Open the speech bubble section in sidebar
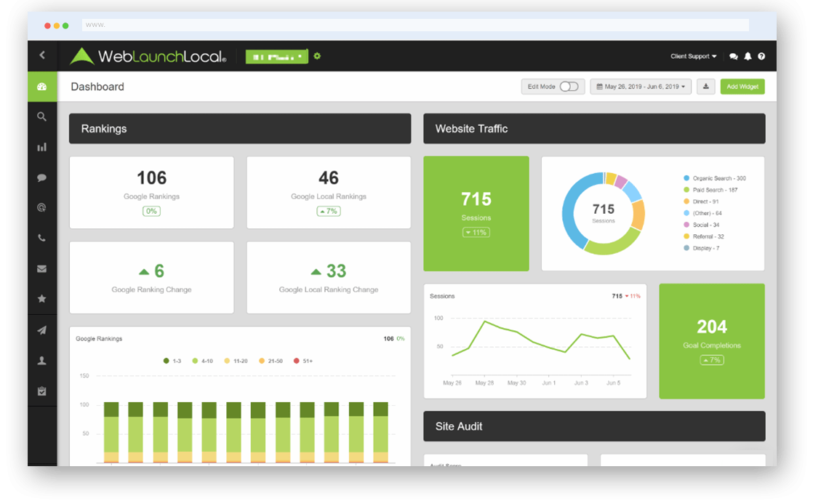813x504 pixels. click(42, 178)
